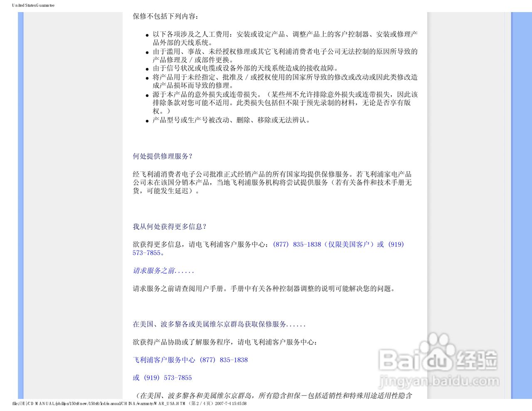Click the heading 我从何处获得更多信息?

(x=170, y=226)
